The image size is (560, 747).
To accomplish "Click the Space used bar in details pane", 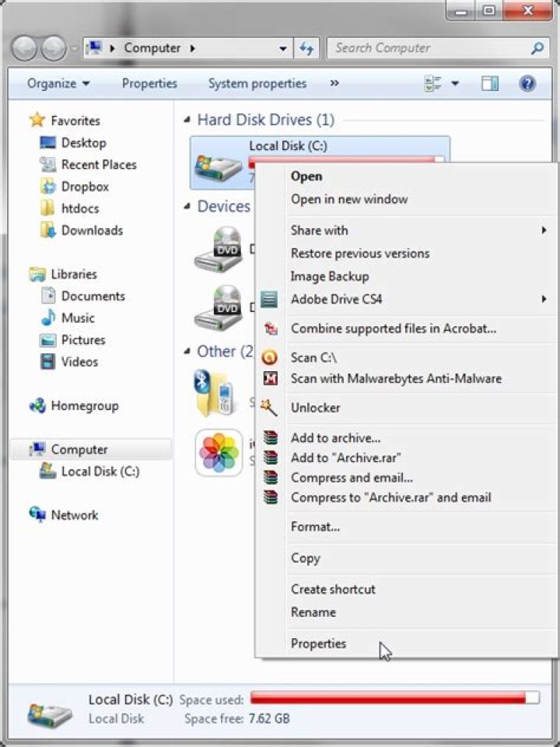I will 395,698.
